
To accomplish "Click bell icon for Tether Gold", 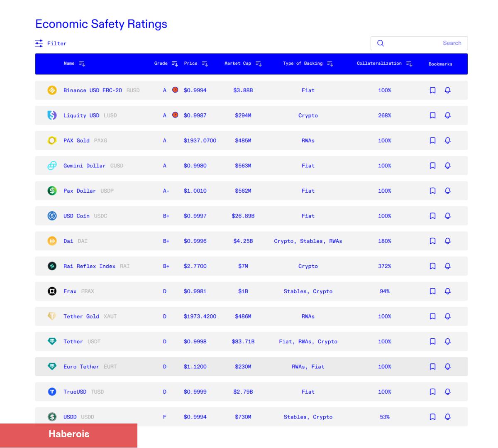I will 447,316.
